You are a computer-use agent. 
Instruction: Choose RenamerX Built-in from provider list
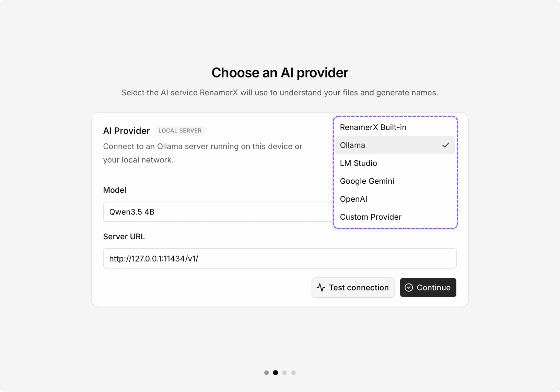pyautogui.click(x=395, y=127)
